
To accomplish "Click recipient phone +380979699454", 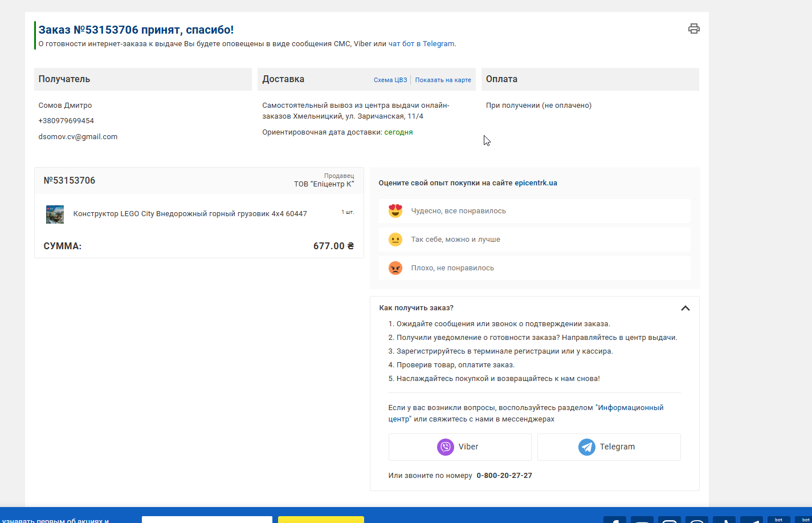I will pyautogui.click(x=66, y=121).
